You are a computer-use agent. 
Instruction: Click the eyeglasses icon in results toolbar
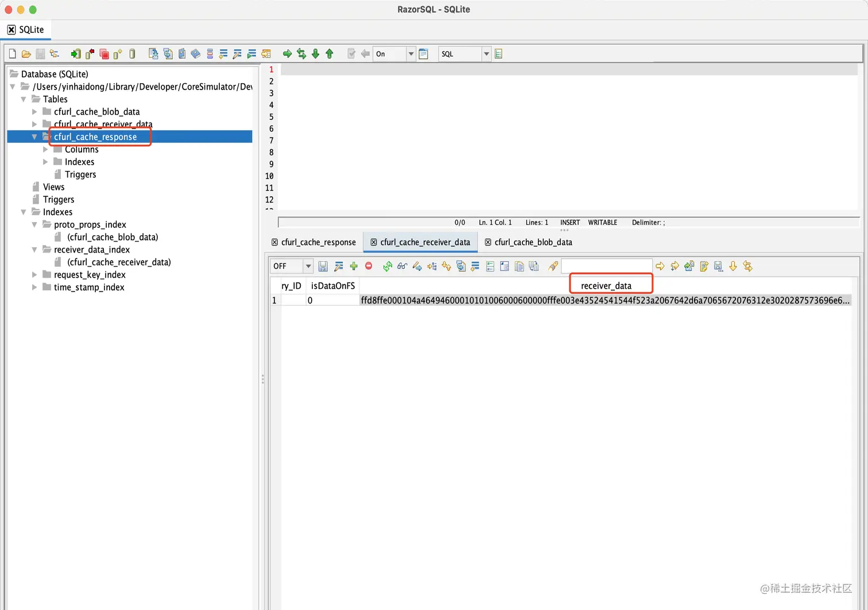click(402, 266)
